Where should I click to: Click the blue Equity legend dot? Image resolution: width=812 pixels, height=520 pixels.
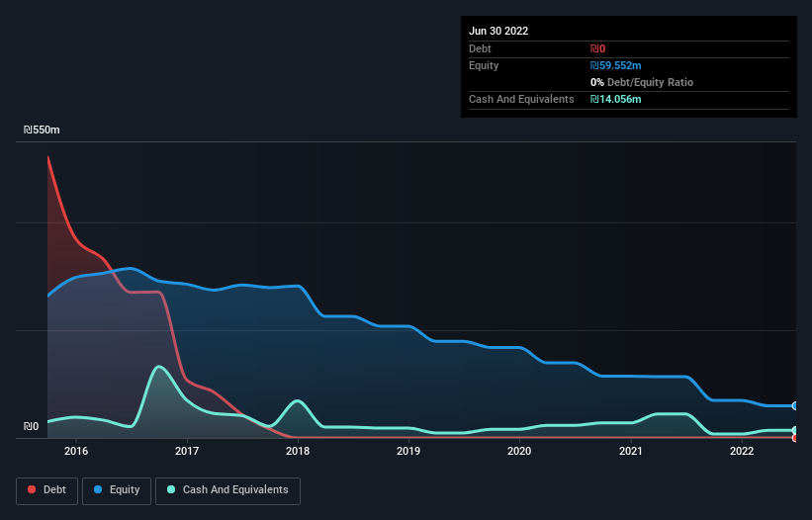tap(98, 489)
